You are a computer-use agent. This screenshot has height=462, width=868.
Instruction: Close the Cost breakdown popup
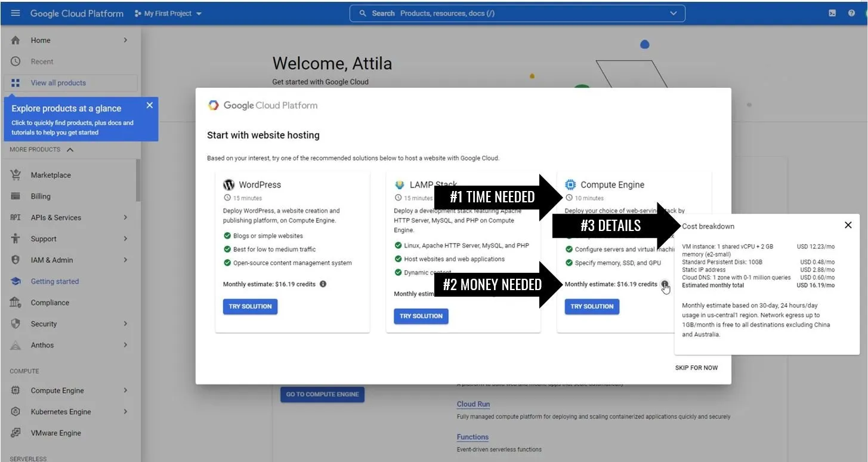point(848,225)
